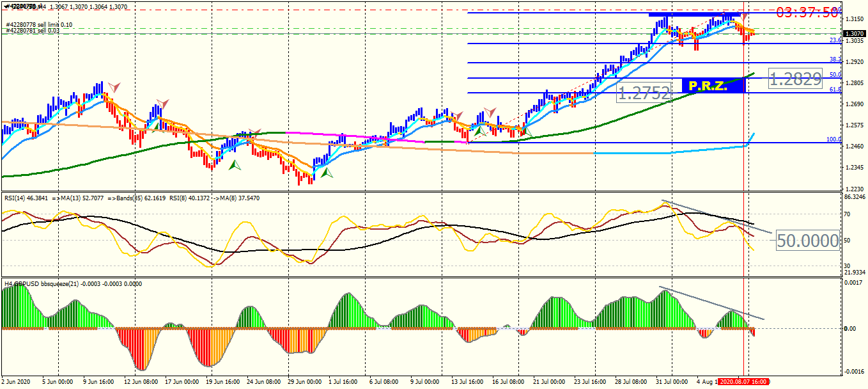Select the 1.2752 price label
This screenshot has height=389, width=868.
[644, 93]
